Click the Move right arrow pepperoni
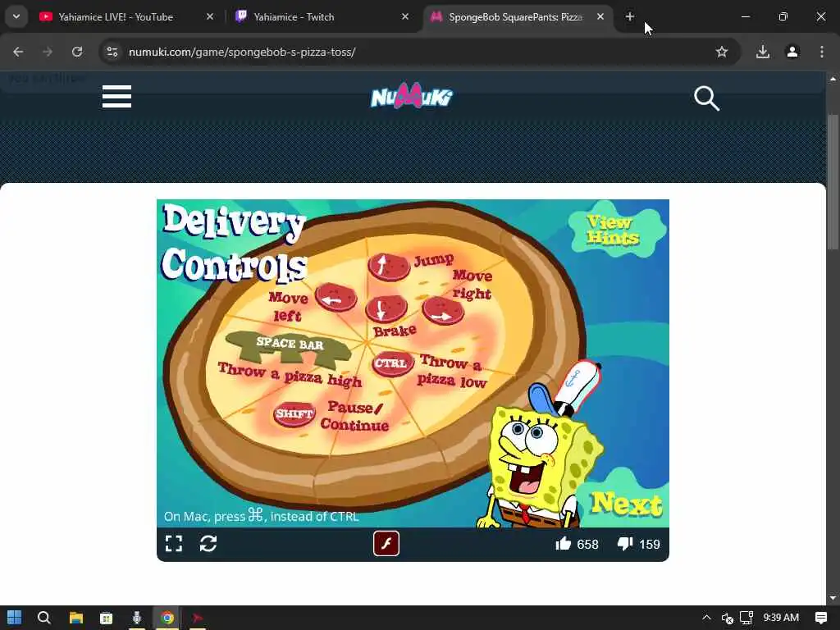 pyautogui.click(x=443, y=310)
